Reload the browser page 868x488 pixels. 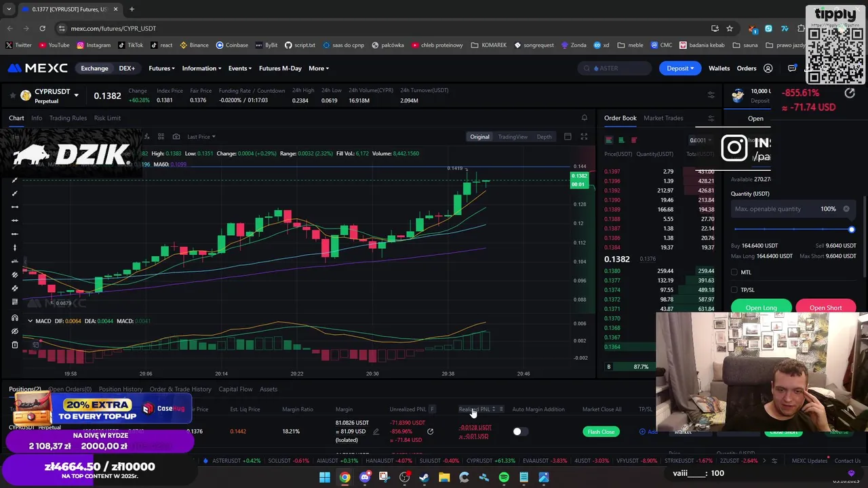tap(42, 28)
